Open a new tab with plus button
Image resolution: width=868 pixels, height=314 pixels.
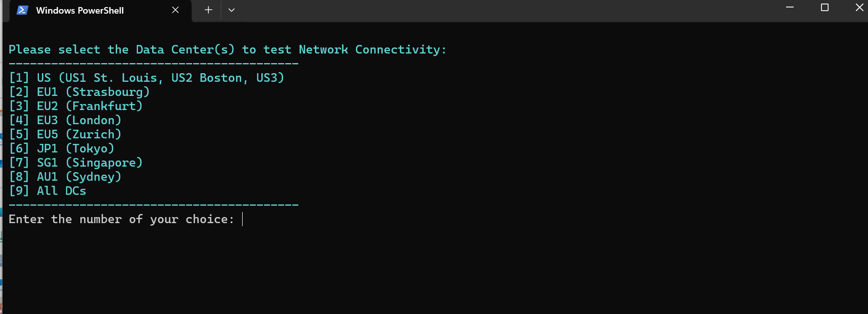tap(208, 10)
